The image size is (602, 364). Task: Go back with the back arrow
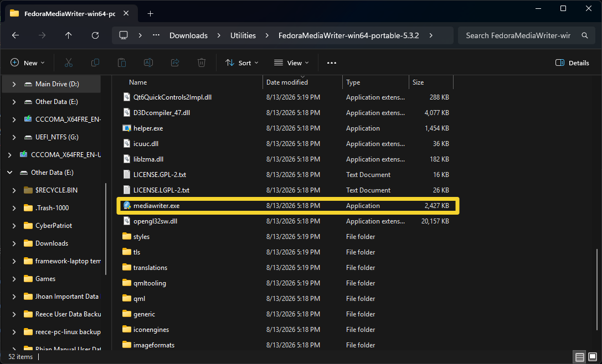16,35
